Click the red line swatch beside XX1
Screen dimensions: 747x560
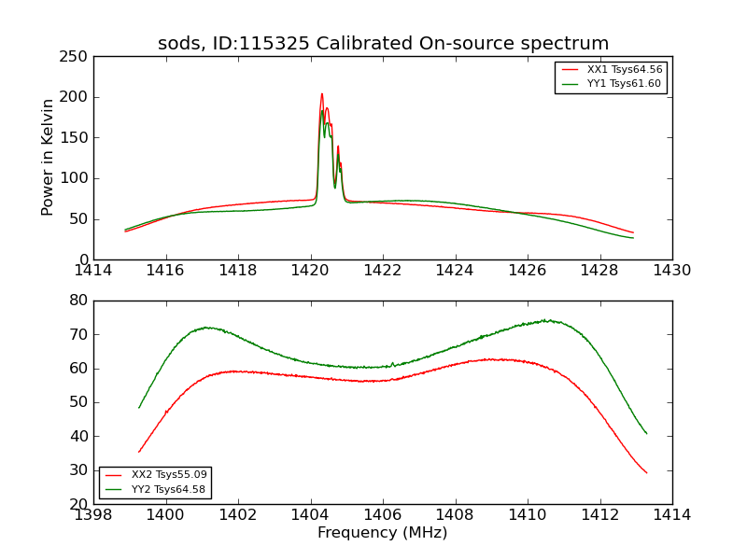(x=570, y=69)
